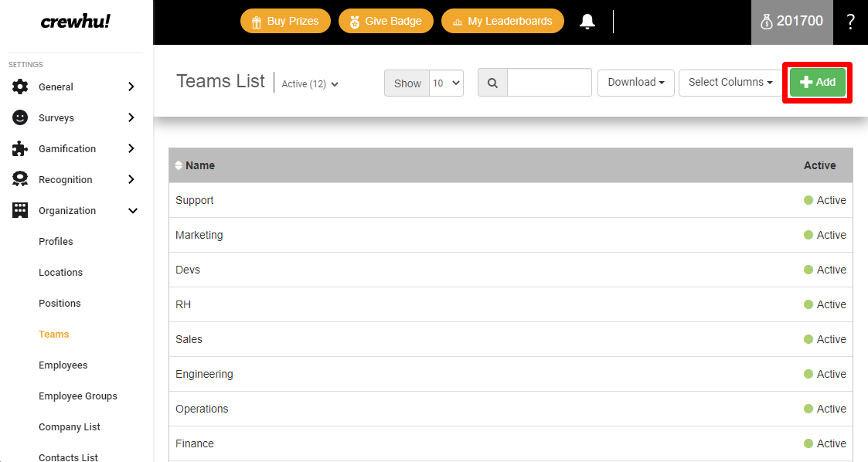Open the Active (12) status filter
This screenshot has width=868, height=462.
click(x=310, y=84)
